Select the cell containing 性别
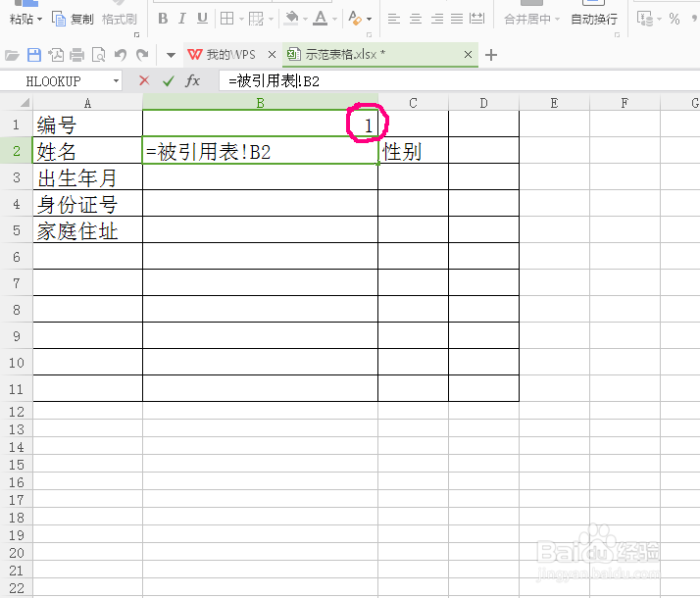The image size is (700, 598). (414, 151)
